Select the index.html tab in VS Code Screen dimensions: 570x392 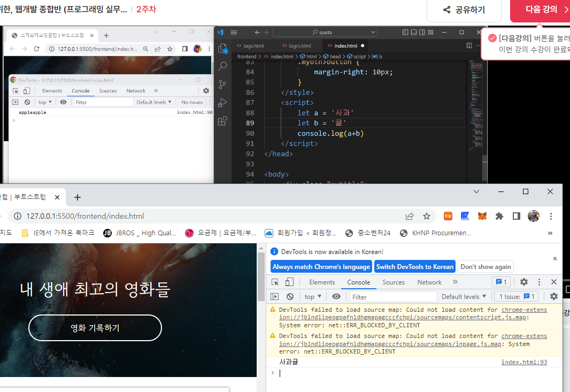click(x=345, y=46)
